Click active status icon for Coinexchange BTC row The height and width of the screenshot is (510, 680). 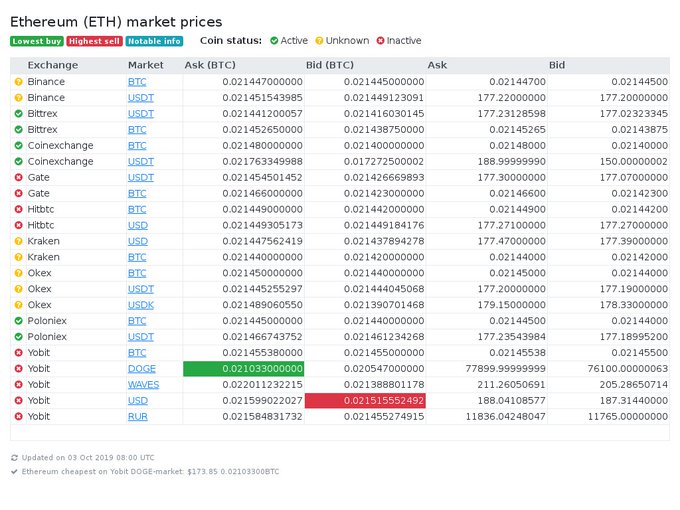point(18,145)
